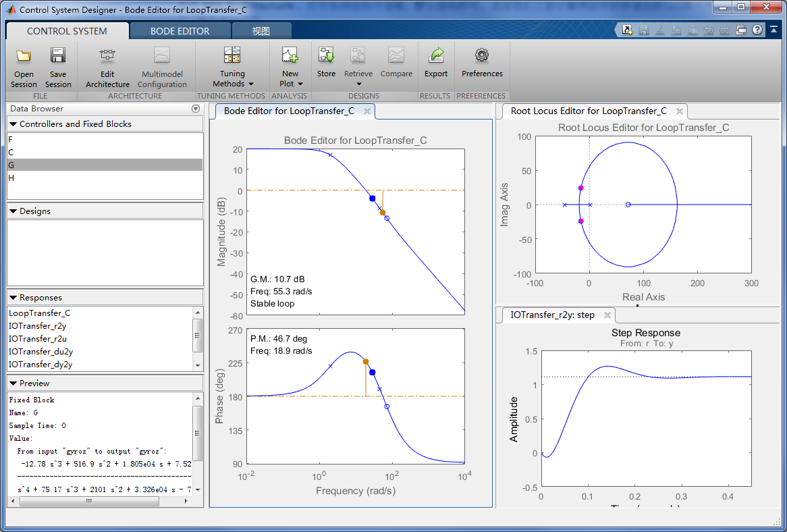This screenshot has height=532, width=787.
Task: Select block C in controllers list
Action: pyautogui.click(x=105, y=152)
